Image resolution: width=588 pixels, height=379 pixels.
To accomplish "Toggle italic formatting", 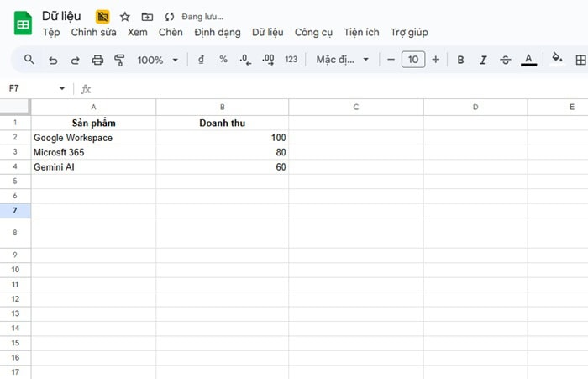I will pos(482,60).
